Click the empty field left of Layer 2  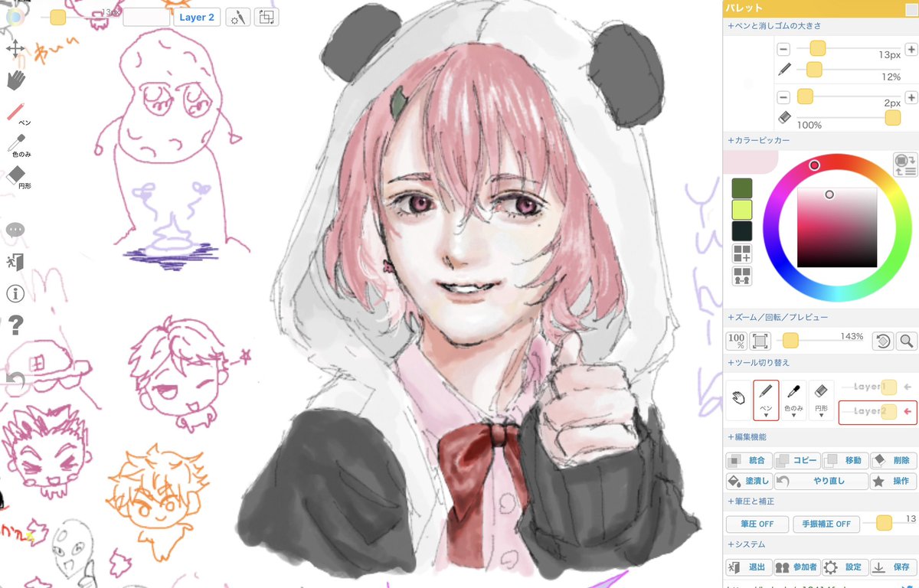(x=146, y=17)
